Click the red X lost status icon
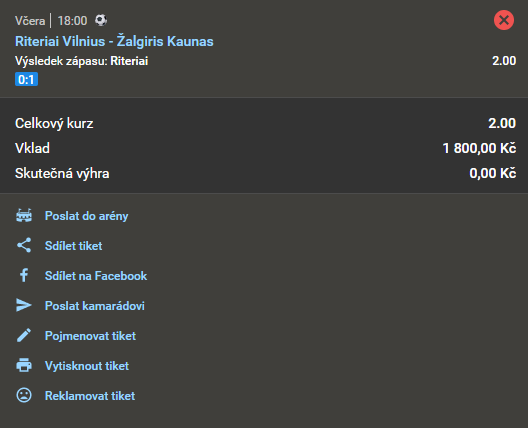 (x=504, y=20)
